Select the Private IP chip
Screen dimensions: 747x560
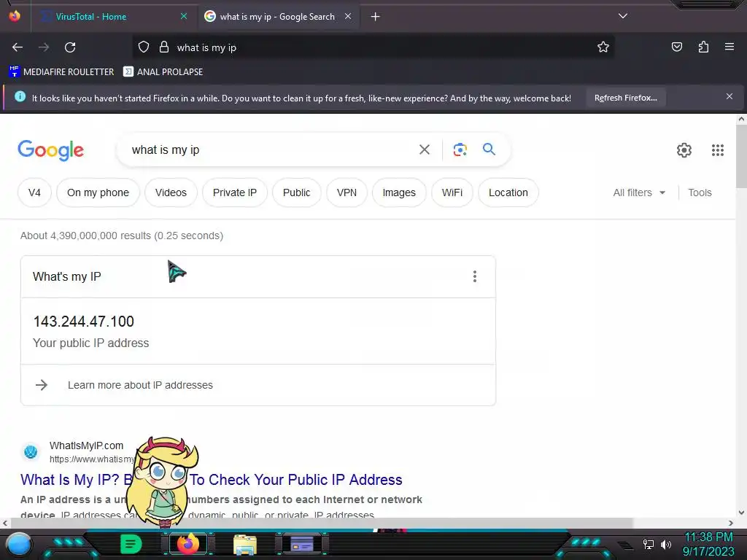pos(235,192)
